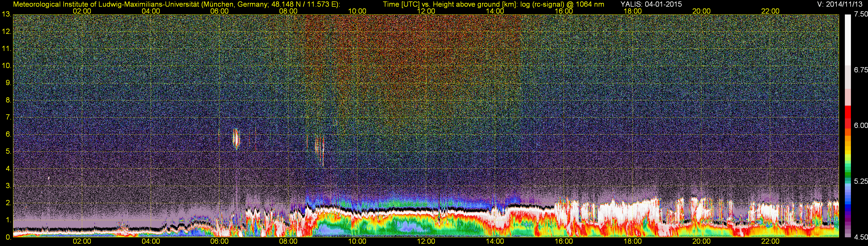Viewport: 868px width, 246px height.
Task: Click the 11. height axis label
Action: tap(6, 49)
